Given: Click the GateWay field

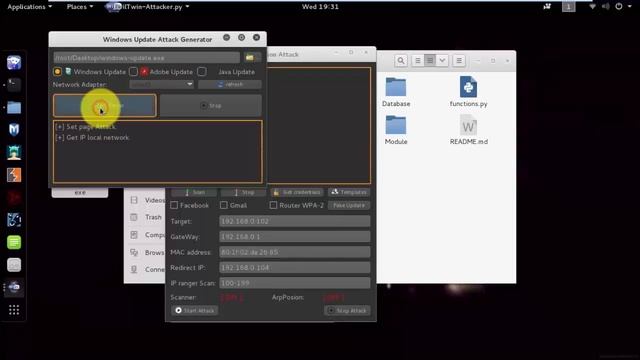Looking at the screenshot, I should [x=295, y=237].
